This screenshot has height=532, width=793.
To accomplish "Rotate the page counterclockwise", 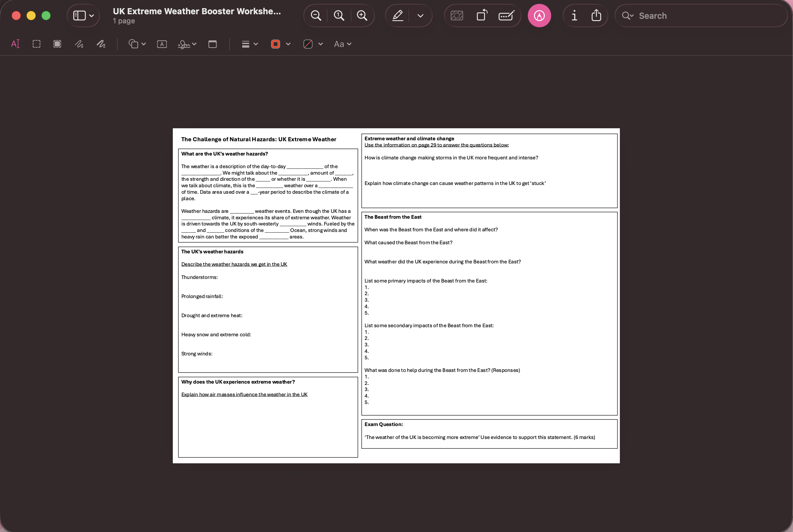I will coord(481,15).
